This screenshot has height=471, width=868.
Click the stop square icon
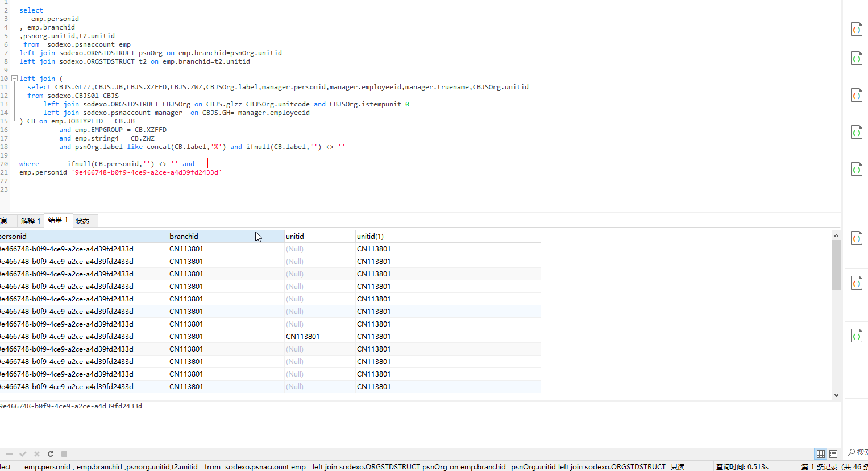[x=64, y=454]
